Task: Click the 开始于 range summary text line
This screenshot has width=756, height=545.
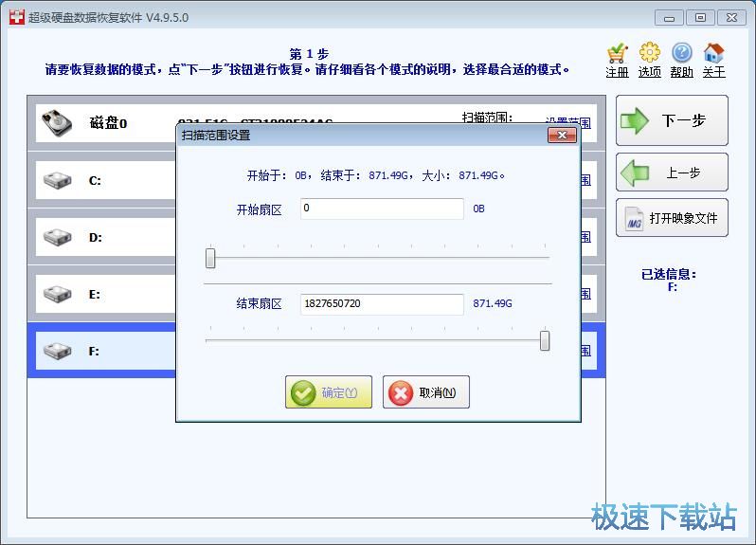Action: click(375, 175)
